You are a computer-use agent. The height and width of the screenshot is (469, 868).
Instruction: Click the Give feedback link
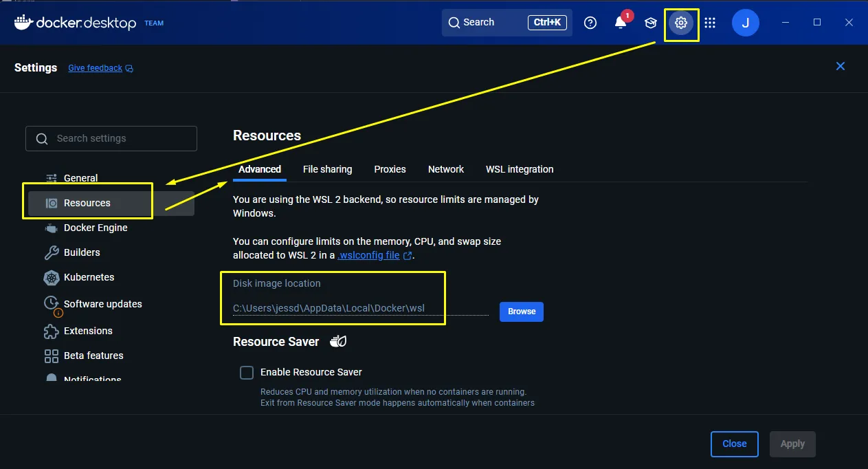pyautogui.click(x=96, y=68)
